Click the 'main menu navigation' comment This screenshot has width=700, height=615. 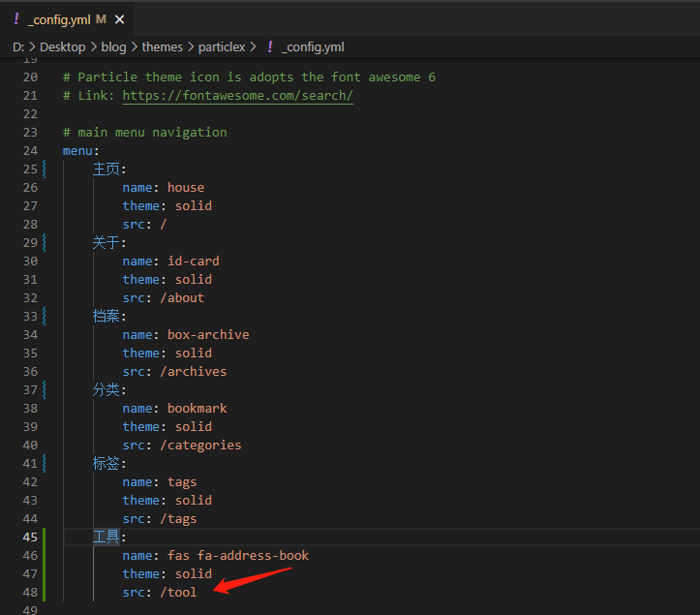click(144, 133)
